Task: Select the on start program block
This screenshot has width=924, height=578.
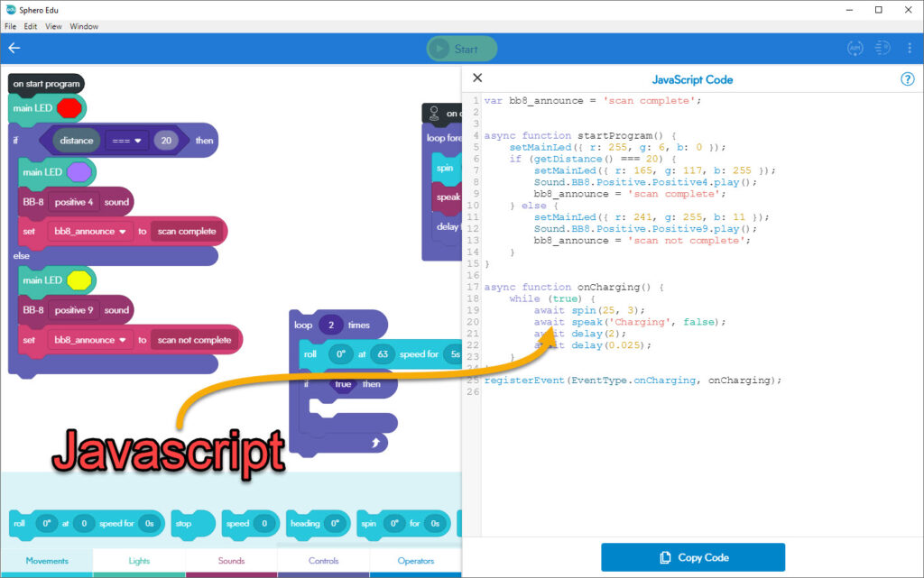Action: [x=46, y=84]
